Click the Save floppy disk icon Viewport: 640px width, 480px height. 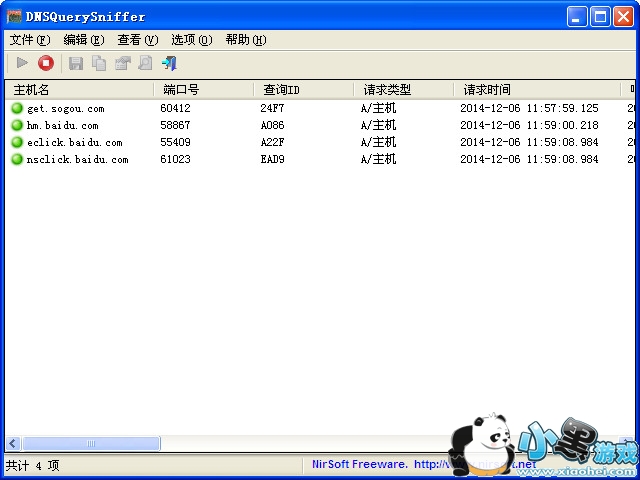coord(76,63)
